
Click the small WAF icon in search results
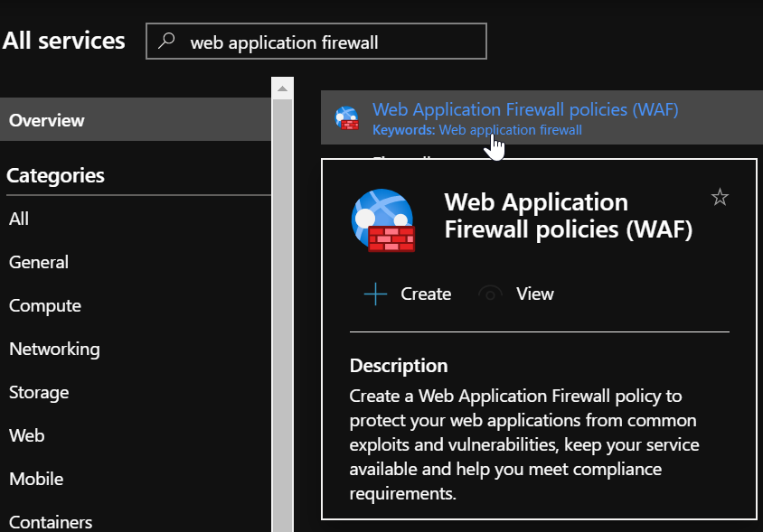click(x=346, y=118)
